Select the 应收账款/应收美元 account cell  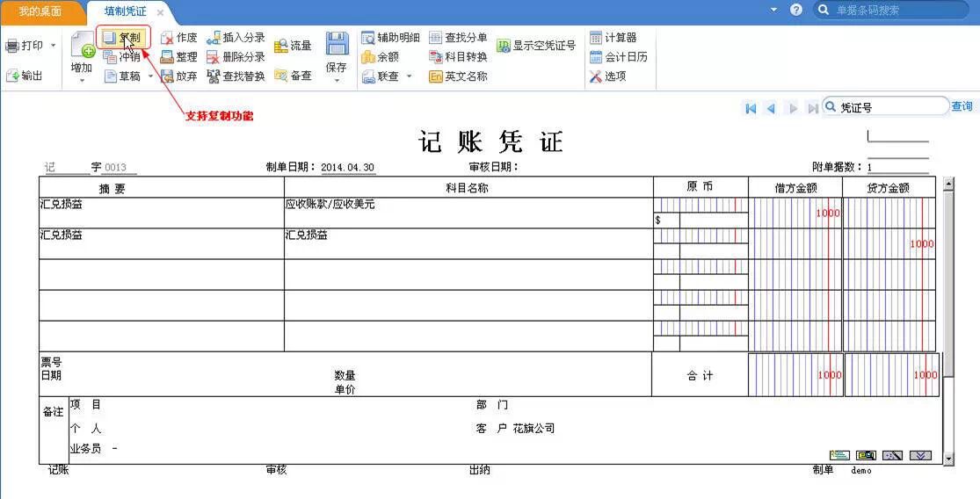pos(468,213)
